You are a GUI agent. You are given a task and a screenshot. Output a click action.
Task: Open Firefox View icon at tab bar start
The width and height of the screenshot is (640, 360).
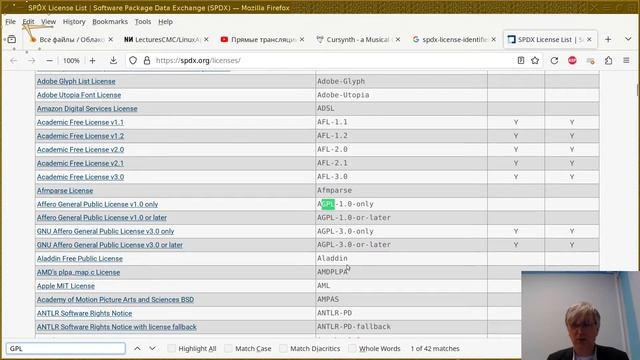[x=11, y=39]
